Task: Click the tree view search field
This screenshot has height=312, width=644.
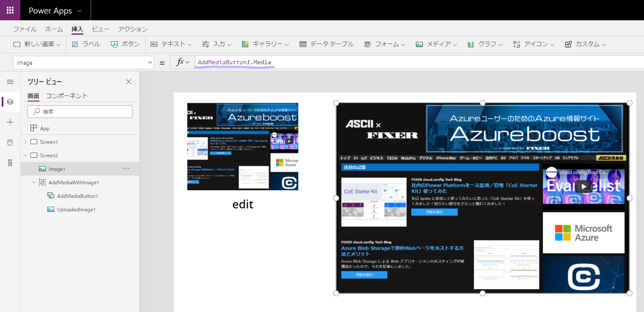Action: coord(80,112)
